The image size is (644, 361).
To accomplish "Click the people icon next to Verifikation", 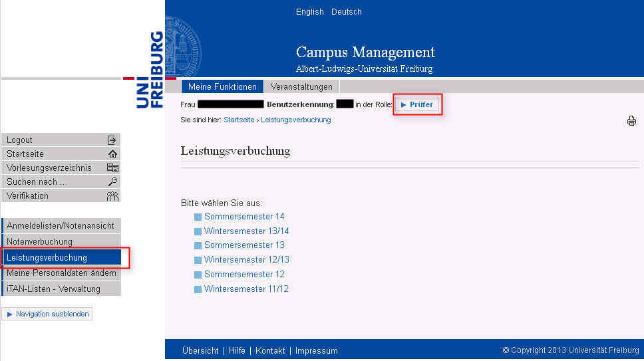I will click(112, 195).
